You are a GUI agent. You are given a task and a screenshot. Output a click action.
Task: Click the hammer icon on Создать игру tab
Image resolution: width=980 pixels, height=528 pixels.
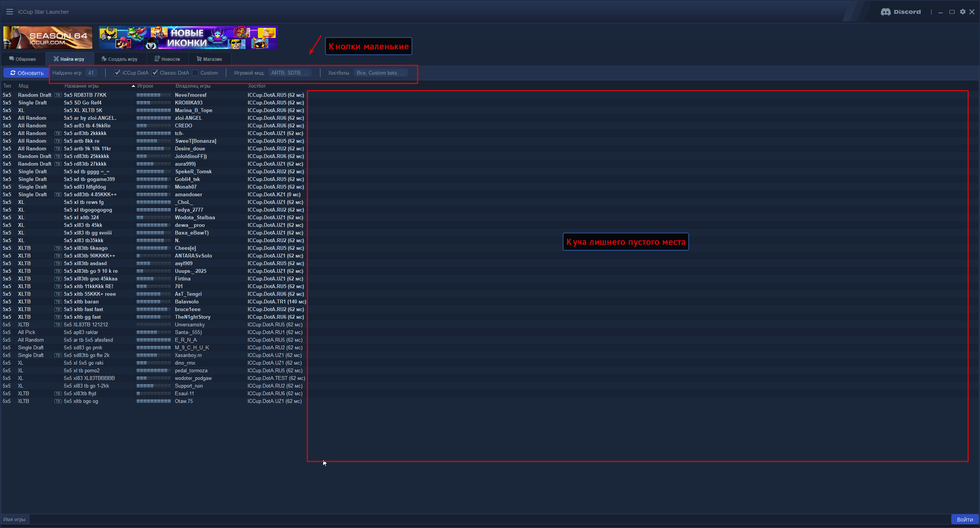coord(104,59)
